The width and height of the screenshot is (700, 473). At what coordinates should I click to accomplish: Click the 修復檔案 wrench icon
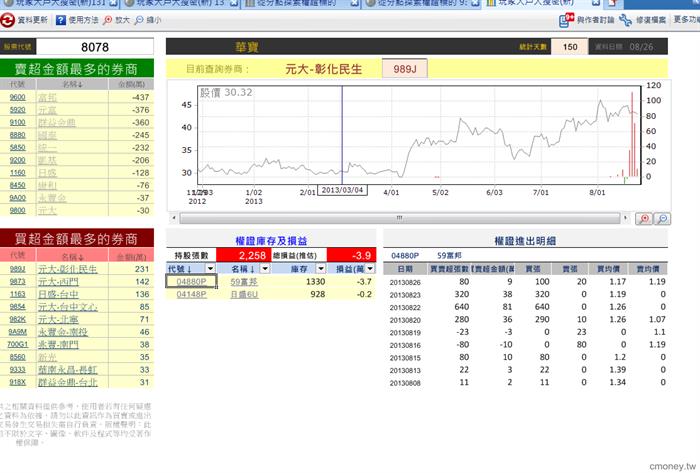[x=625, y=20]
